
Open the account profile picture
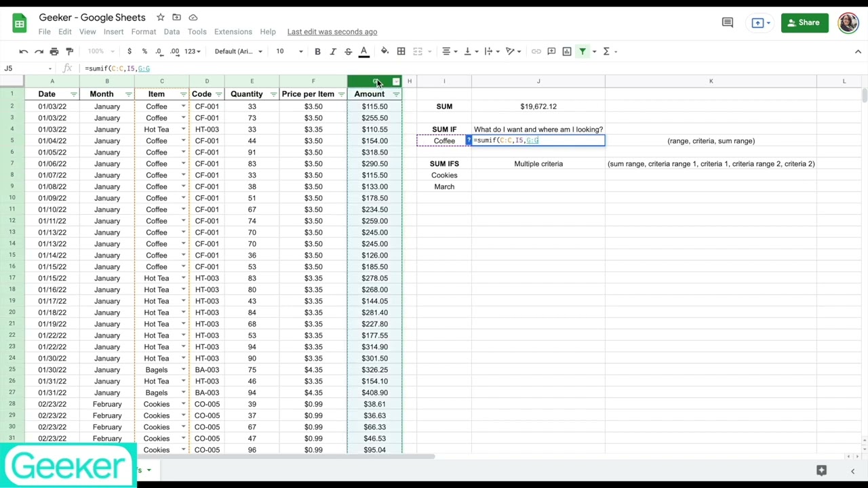point(848,23)
